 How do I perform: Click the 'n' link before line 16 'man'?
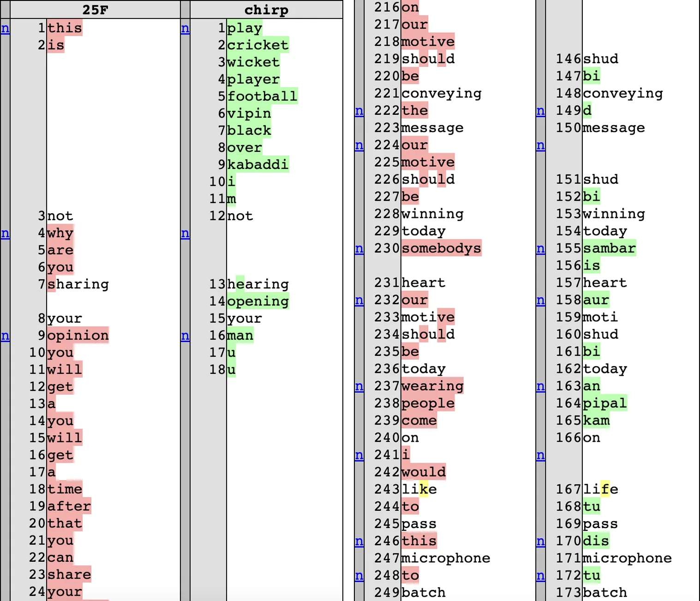coord(185,336)
